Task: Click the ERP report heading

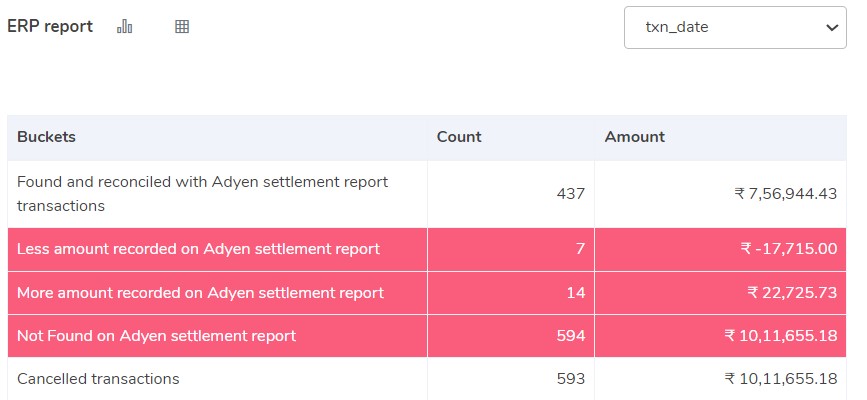Action: (x=50, y=27)
